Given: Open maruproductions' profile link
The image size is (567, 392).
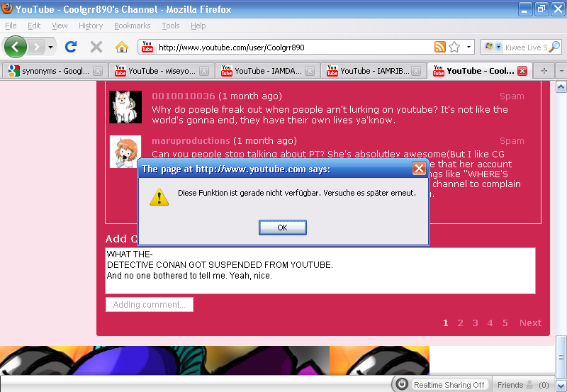Looking at the screenshot, I should [x=191, y=140].
